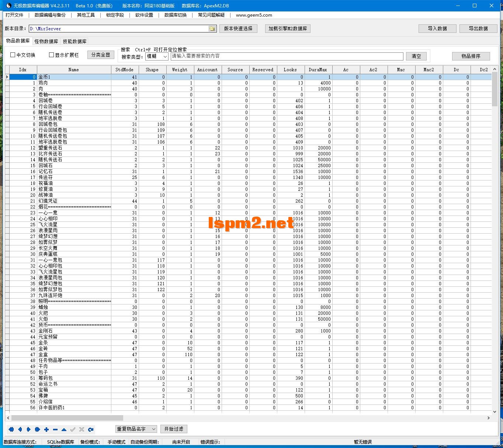Delete record with minus icon
Viewport: 503px width, 448px height.
tap(55, 429)
